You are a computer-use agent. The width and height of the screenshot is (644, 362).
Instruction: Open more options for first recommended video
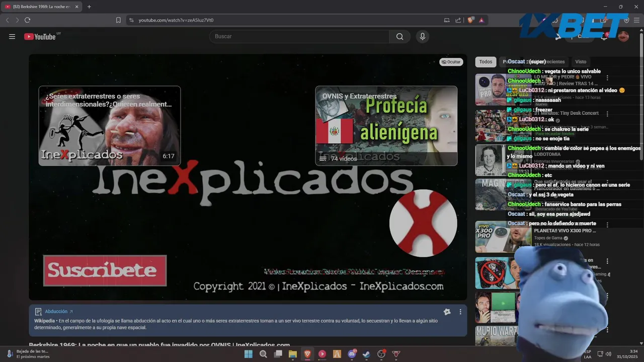[607, 78]
